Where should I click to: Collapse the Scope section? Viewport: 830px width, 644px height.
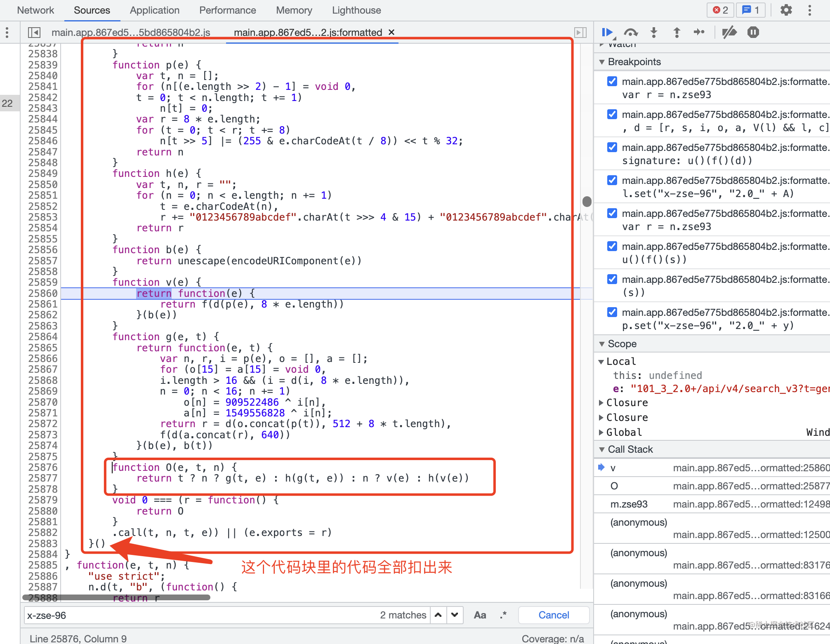pos(602,344)
